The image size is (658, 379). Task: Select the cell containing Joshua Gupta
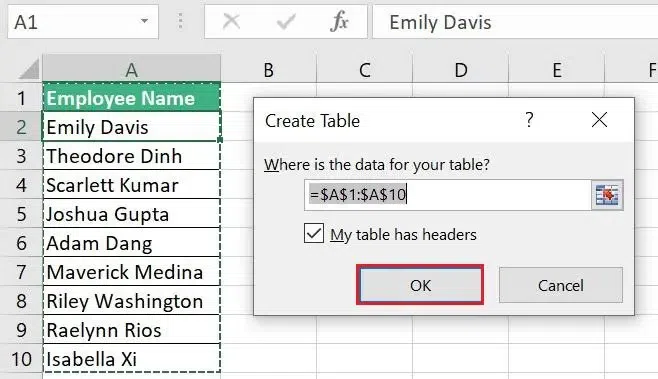pyautogui.click(x=131, y=214)
